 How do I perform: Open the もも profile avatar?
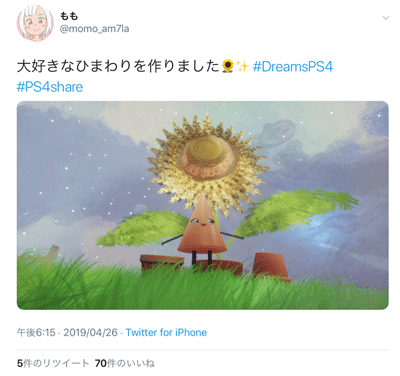tap(35, 23)
